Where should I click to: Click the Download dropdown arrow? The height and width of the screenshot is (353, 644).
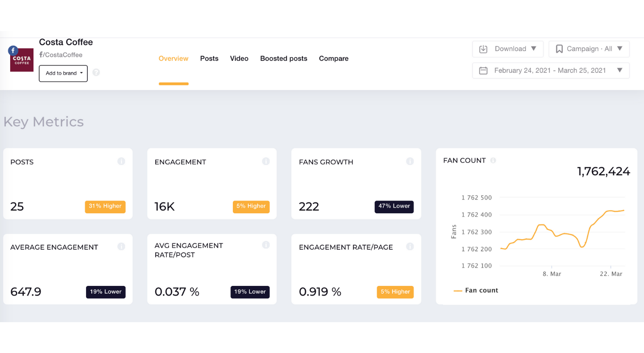pos(534,49)
